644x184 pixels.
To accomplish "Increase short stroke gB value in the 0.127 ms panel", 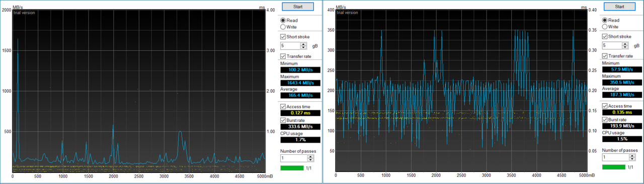I will pyautogui.click(x=303, y=43).
